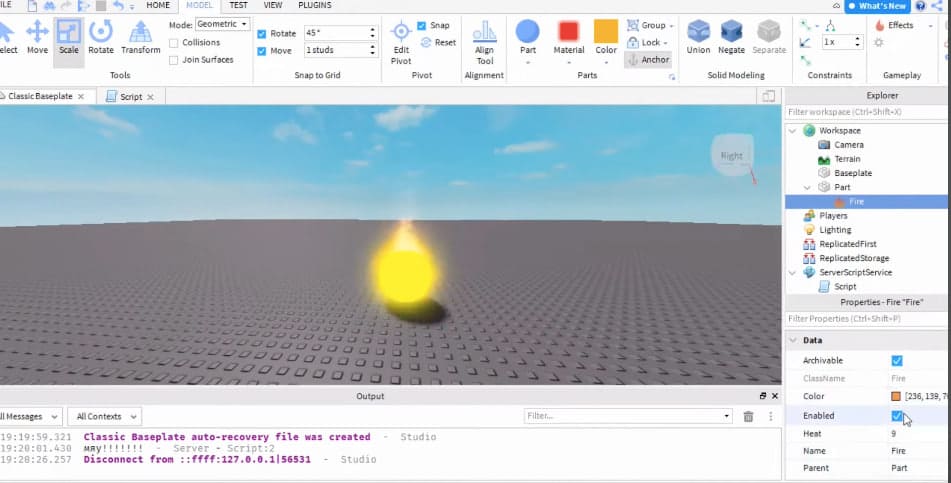Open the messages filter dropdown
The width and height of the screenshot is (951, 483).
(29, 416)
